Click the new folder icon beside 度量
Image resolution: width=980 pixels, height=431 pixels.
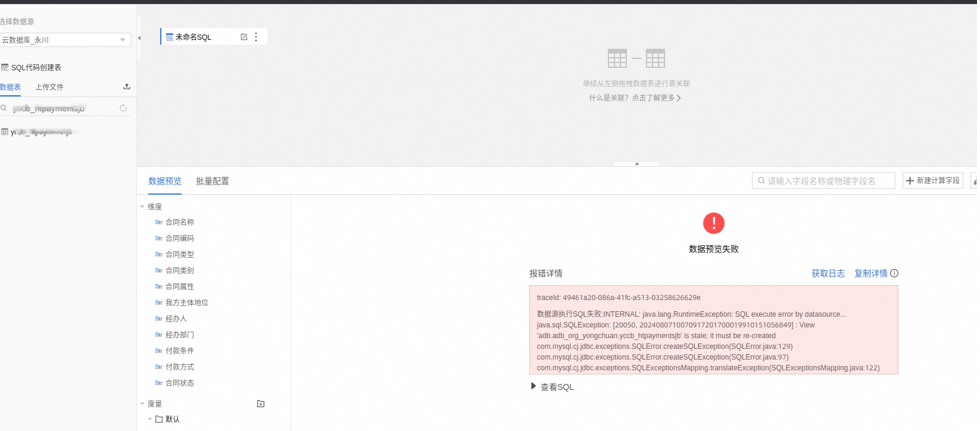pos(260,404)
